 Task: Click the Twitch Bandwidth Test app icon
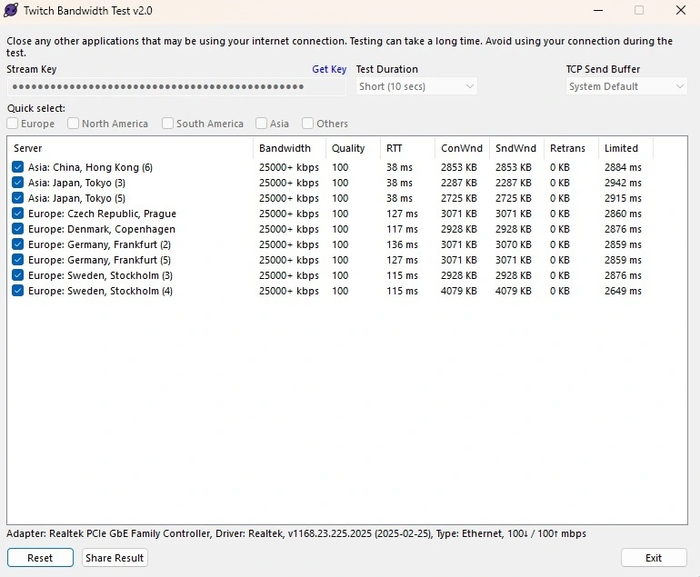(x=11, y=11)
